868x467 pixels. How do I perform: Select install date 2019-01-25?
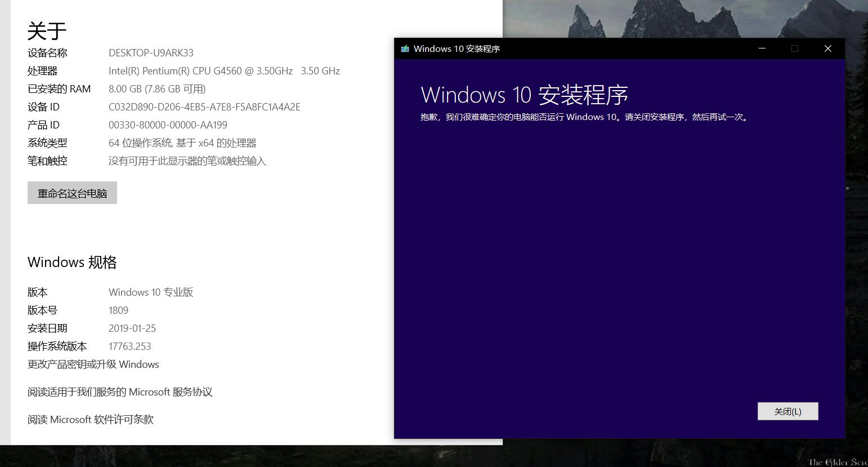132,328
